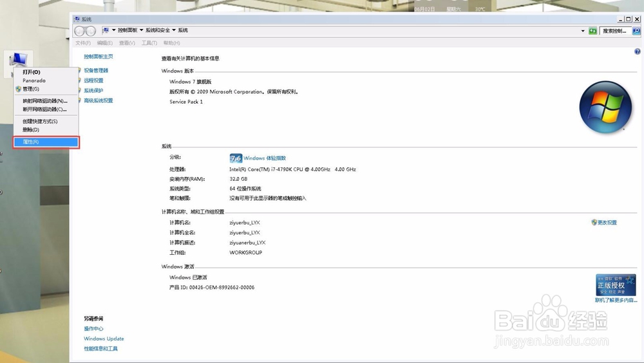This screenshot has height=363, width=644.
Task: Select the 系统 breadcrumb in the address bar
Action: [x=183, y=30]
